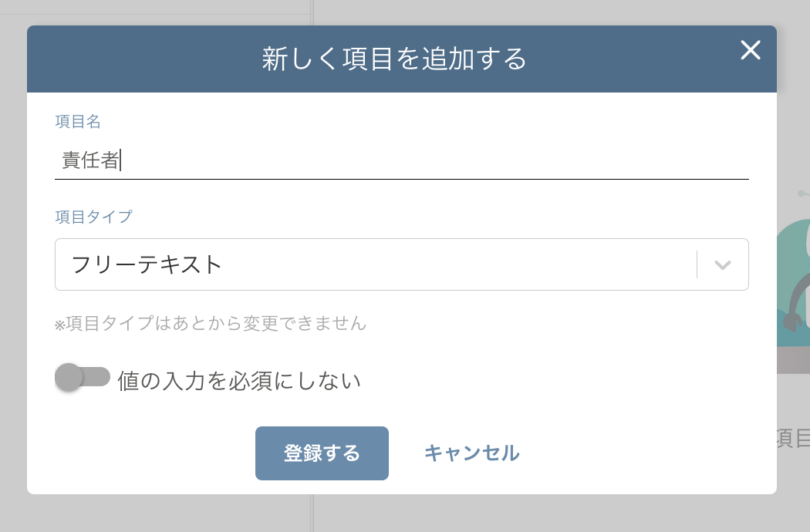This screenshot has height=532, width=810.
Task: Click the 新しく項目を追加する title text
Action: click(393, 59)
